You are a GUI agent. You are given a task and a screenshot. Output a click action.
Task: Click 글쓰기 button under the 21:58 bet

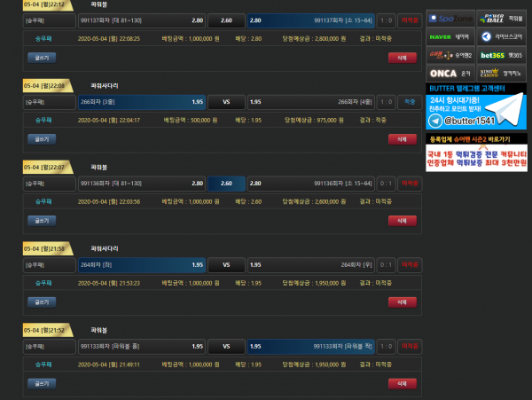click(41, 302)
